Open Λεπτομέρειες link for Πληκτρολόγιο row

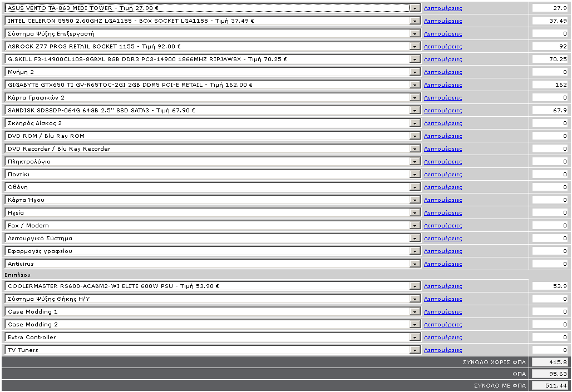443,161
